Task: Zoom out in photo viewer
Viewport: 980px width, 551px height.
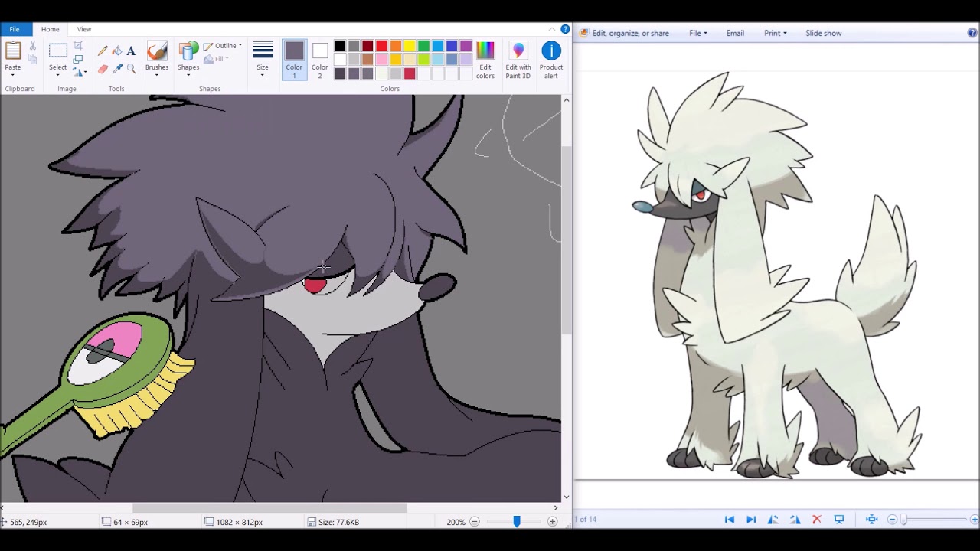Action: (892, 520)
